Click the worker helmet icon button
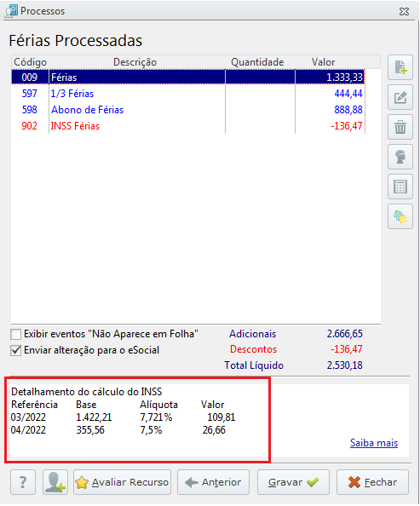 click(400, 157)
